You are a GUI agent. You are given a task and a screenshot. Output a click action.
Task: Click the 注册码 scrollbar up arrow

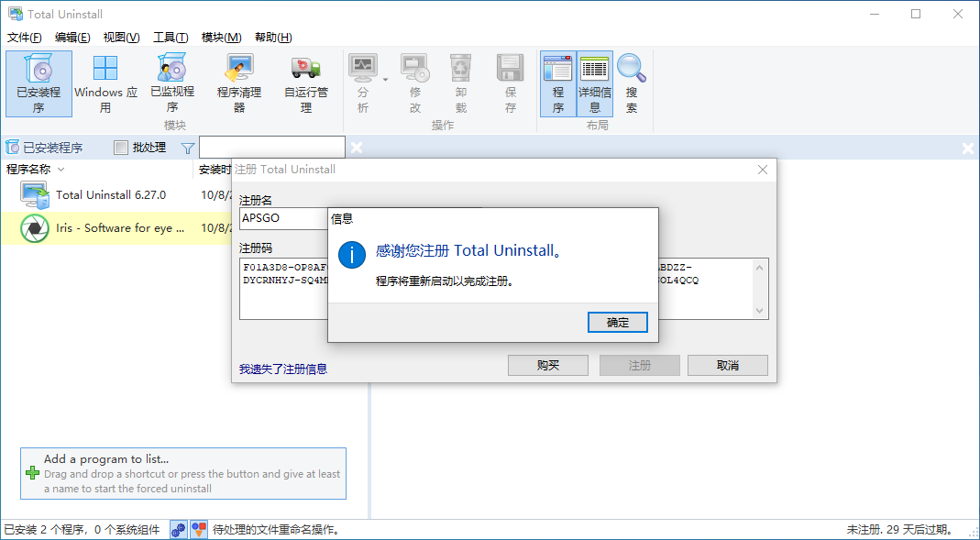(x=759, y=268)
